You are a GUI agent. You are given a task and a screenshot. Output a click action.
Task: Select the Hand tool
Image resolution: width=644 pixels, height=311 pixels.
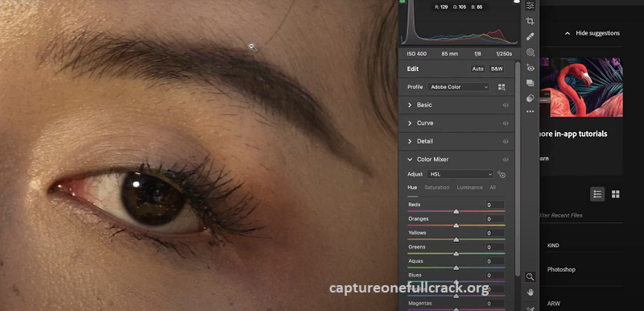pos(530,292)
